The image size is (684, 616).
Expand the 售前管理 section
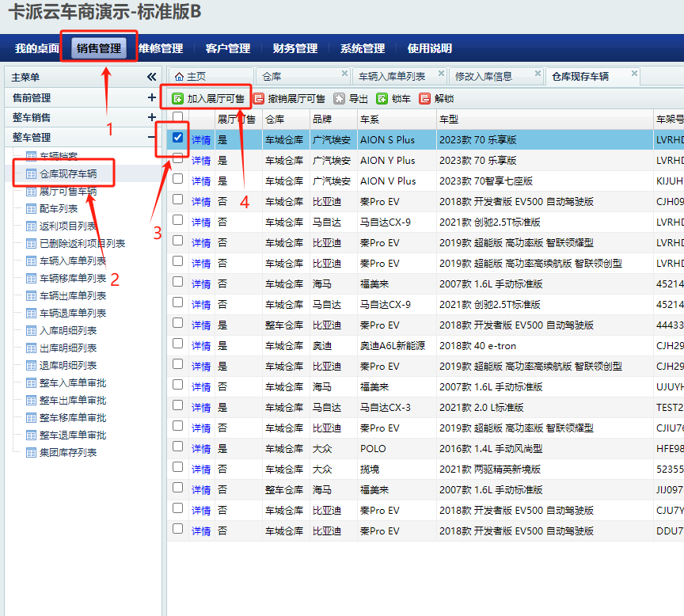point(152,97)
